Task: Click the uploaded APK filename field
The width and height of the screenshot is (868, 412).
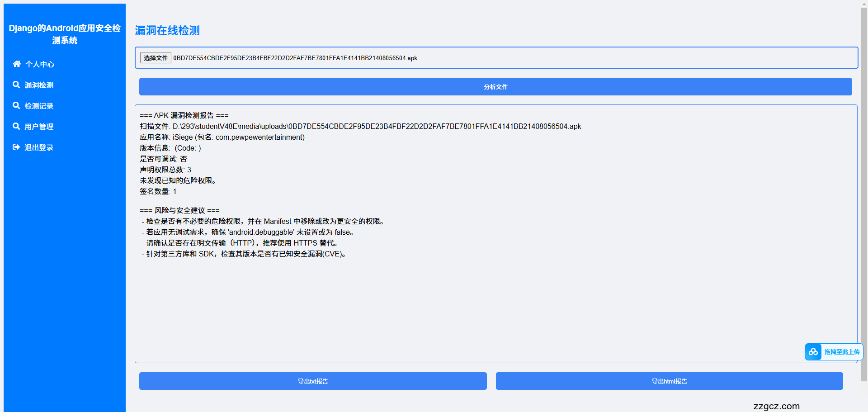Action: click(x=295, y=57)
